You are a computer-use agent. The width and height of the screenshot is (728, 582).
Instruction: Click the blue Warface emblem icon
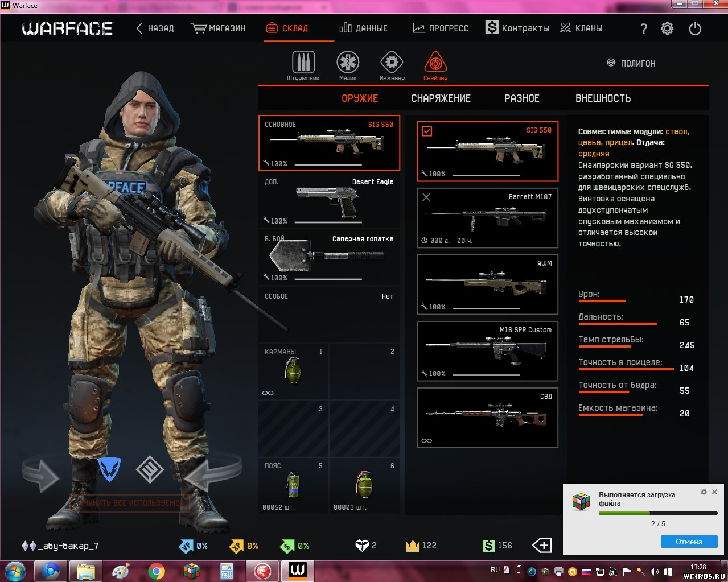point(109,469)
